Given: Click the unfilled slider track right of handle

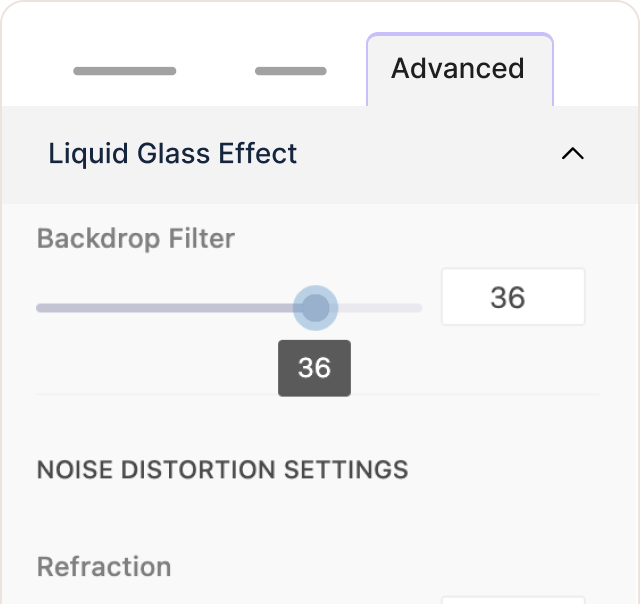Looking at the screenshot, I should pyautogui.click(x=380, y=308).
